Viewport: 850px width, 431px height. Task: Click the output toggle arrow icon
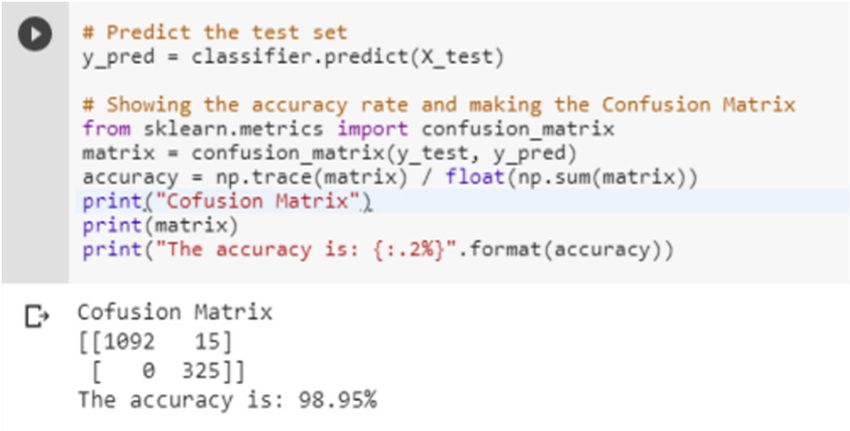(x=37, y=317)
